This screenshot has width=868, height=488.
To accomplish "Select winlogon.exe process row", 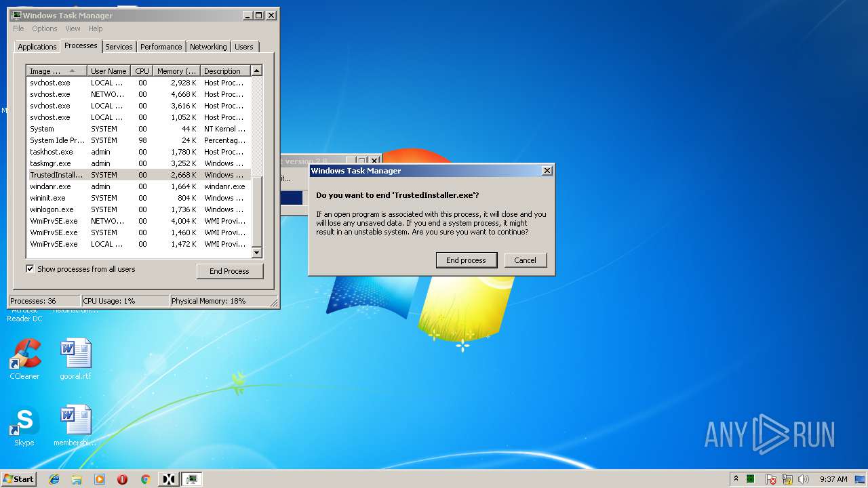I will click(x=138, y=209).
